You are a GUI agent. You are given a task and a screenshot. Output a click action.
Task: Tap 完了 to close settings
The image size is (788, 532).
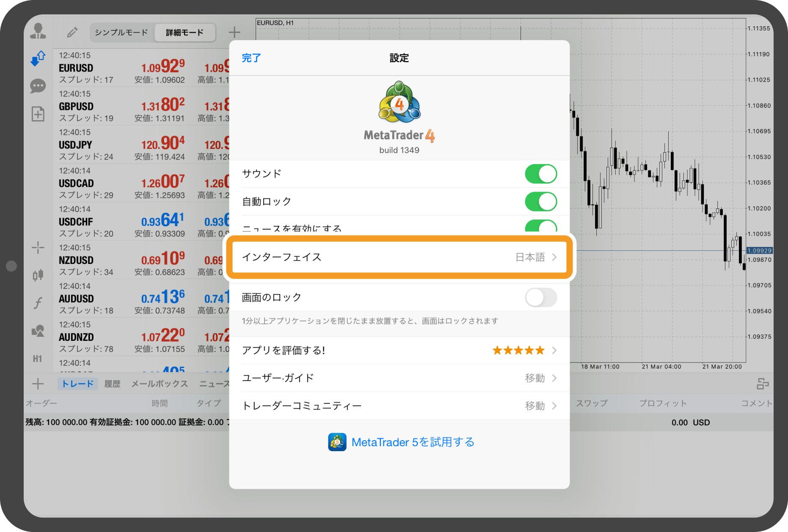pyautogui.click(x=251, y=58)
